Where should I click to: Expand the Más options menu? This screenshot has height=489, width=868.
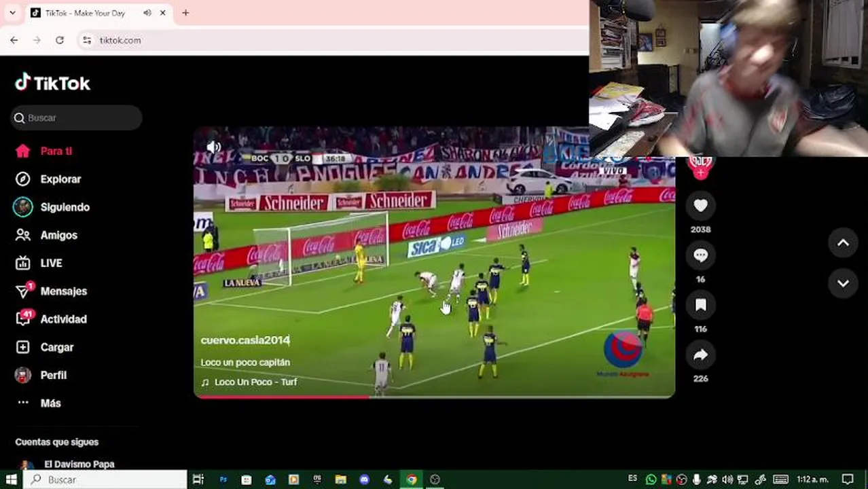pos(39,403)
